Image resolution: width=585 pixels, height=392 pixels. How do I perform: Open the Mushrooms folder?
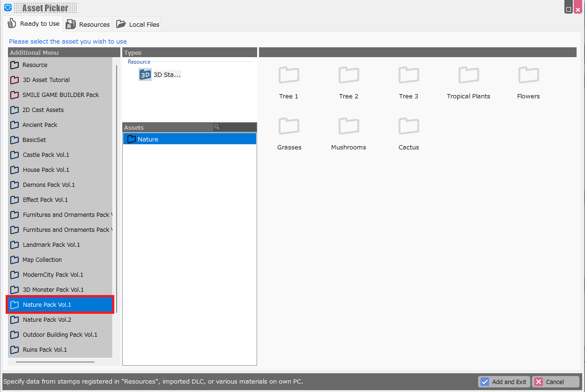[348, 127]
